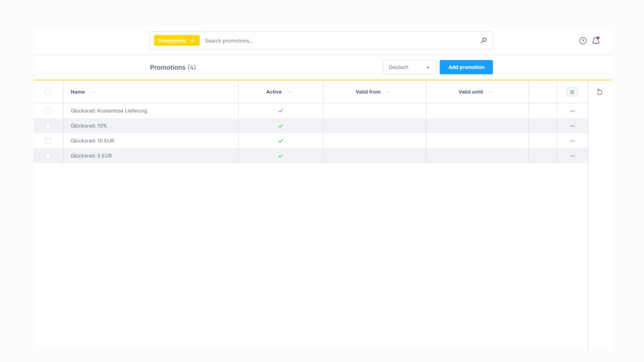Image resolution: width=644 pixels, height=362 pixels.
Task: Select the Glücksrad: Kostenlose Lieferung checkbox
Action: 48,111
